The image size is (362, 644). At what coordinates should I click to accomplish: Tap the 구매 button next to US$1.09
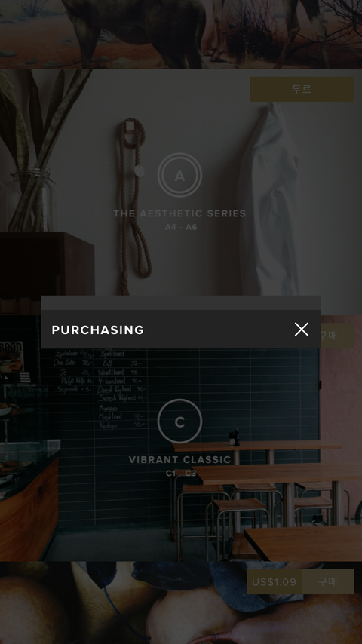[328, 581]
